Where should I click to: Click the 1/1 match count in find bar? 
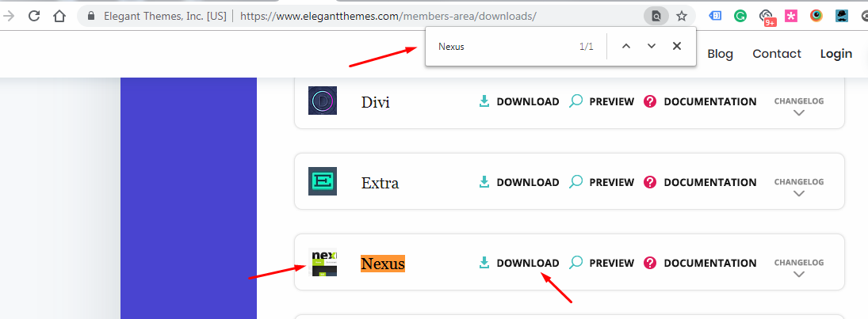[587, 47]
